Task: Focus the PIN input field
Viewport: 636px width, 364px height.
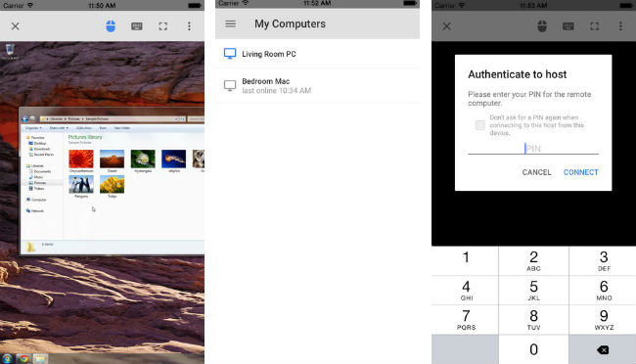Action: coord(533,149)
